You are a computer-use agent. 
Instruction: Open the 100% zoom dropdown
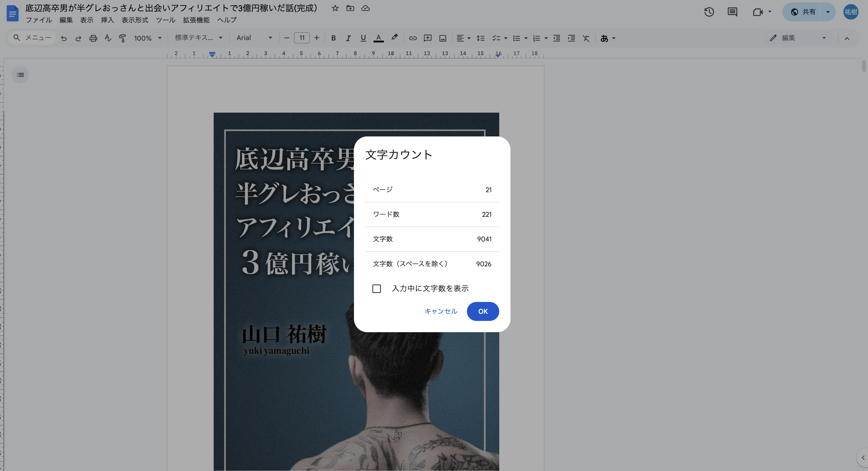[x=148, y=38]
